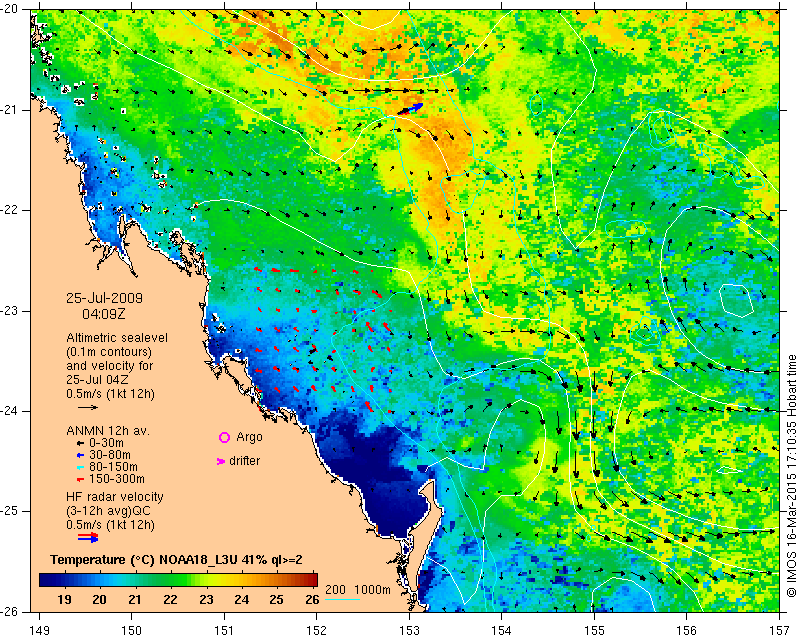
Task: Click the 'Temperature (°C) NOAA18_L3U' colorbar title
Action: click(x=146, y=560)
